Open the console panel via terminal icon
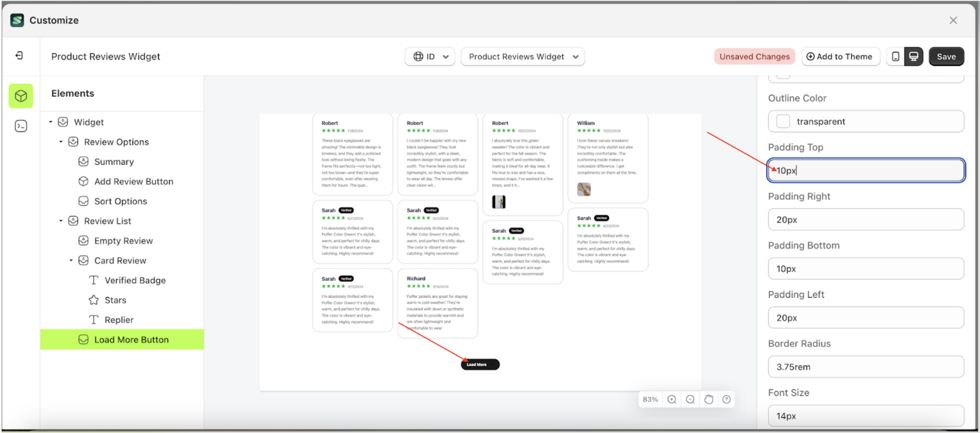This screenshot has height=433, width=980. pyautogui.click(x=20, y=126)
